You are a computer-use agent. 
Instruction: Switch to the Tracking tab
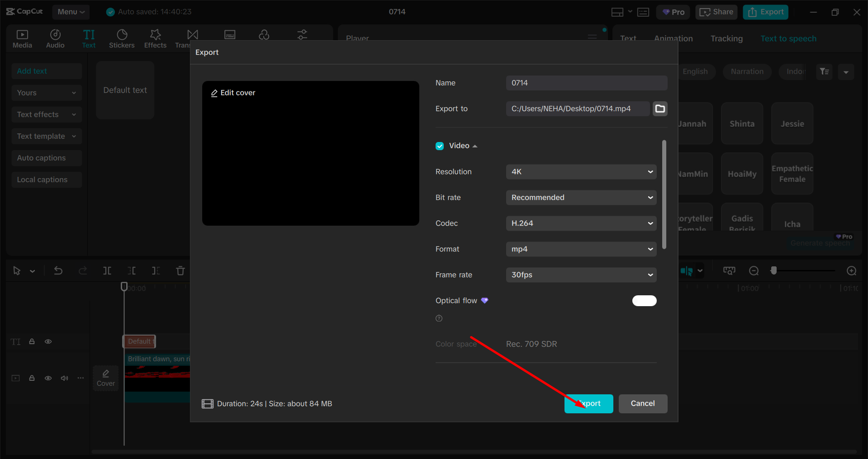pyautogui.click(x=726, y=38)
